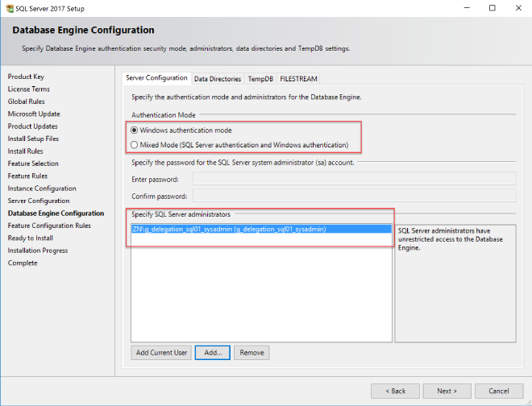Viewport: 532px width, 406px height.
Task: Select Windows authentication mode radio button
Action: [x=135, y=130]
